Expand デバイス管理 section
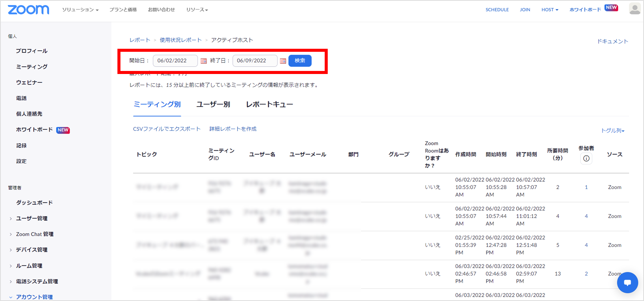This screenshot has width=644, height=301. [x=32, y=250]
